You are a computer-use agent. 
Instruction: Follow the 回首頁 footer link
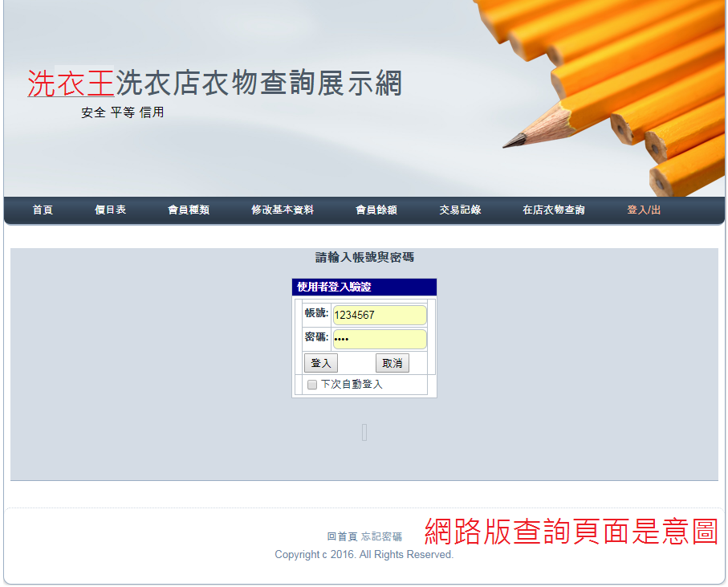pos(342,536)
